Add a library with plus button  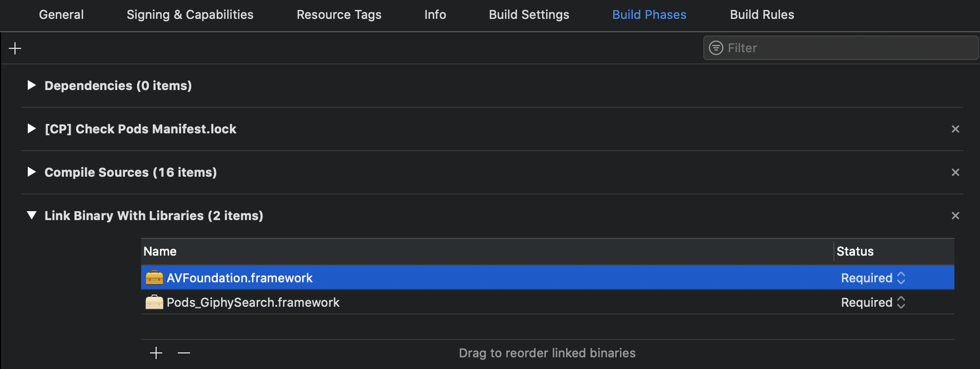156,353
